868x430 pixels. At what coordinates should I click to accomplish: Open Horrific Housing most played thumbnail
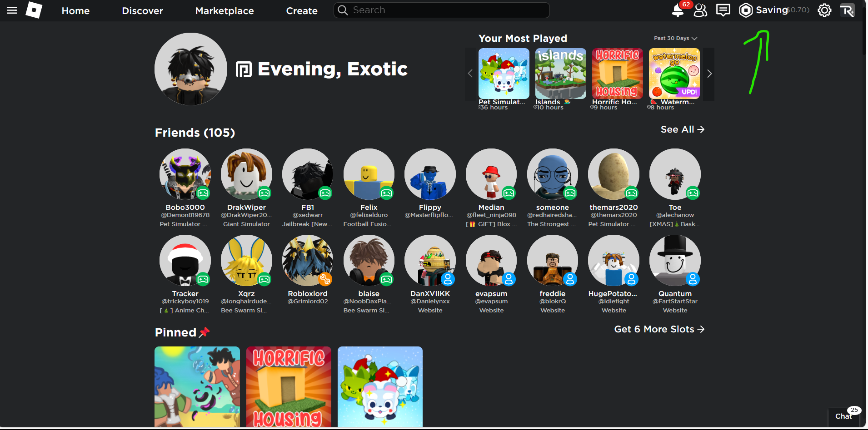[x=618, y=74]
